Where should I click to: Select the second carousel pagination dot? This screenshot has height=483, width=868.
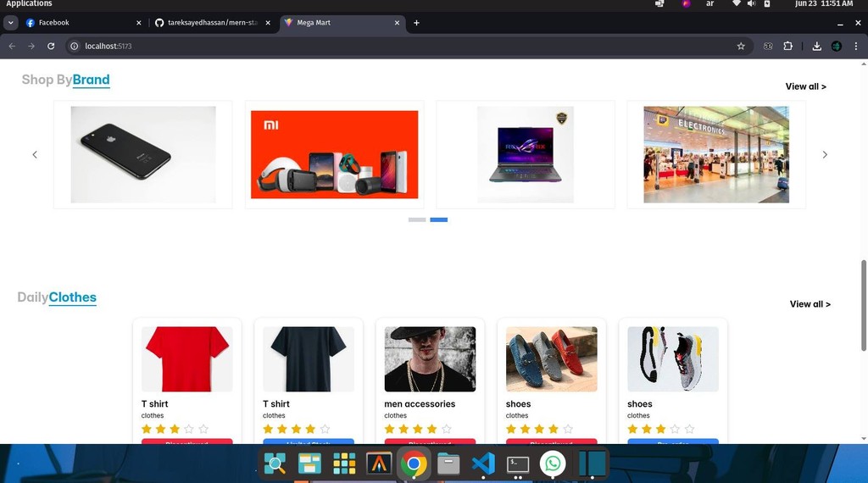438,219
